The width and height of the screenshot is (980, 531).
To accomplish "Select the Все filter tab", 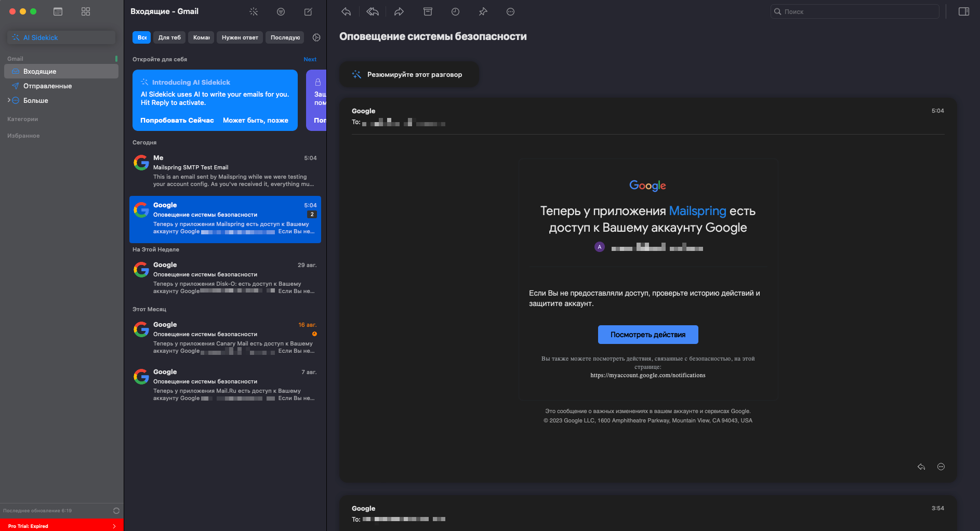I will [x=142, y=37].
